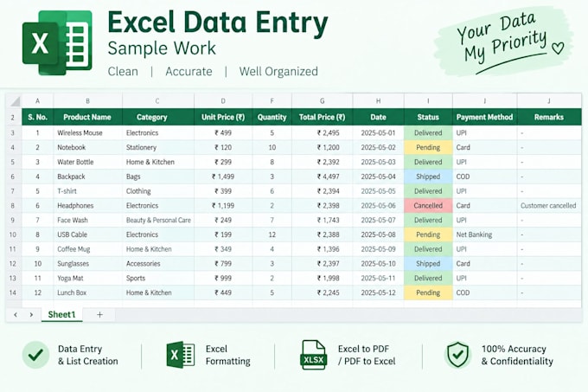The height and width of the screenshot is (392, 588).
Task: Click the '₹ 4,497' total price cell
Action: pyautogui.click(x=323, y=177)
